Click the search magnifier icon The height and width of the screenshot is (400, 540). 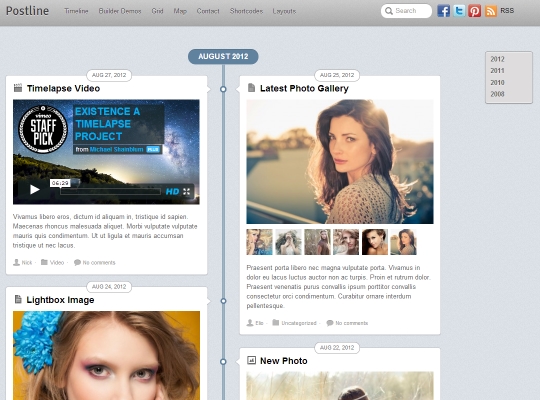pyautogui.click(x=389, y=11)
